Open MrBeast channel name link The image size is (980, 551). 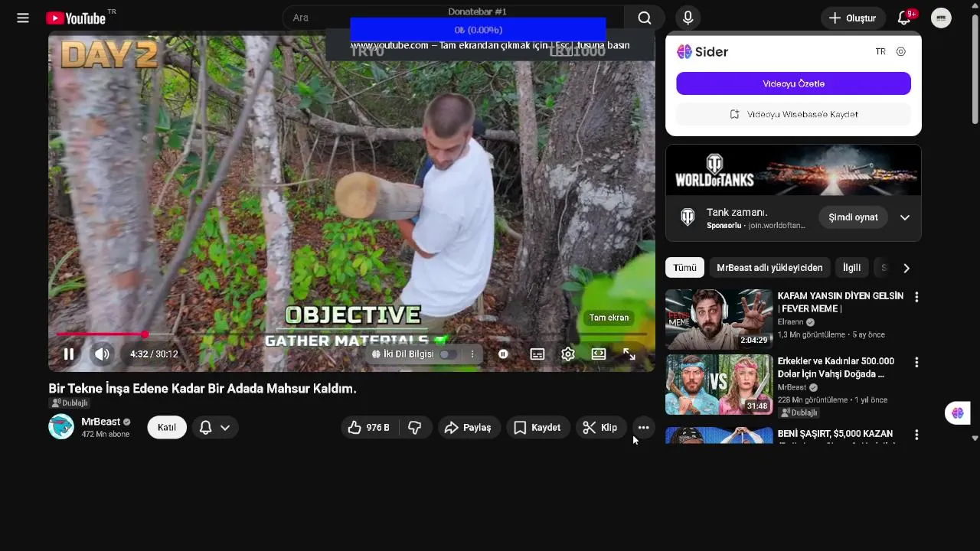pyautogui.click(x=100, y=422)
